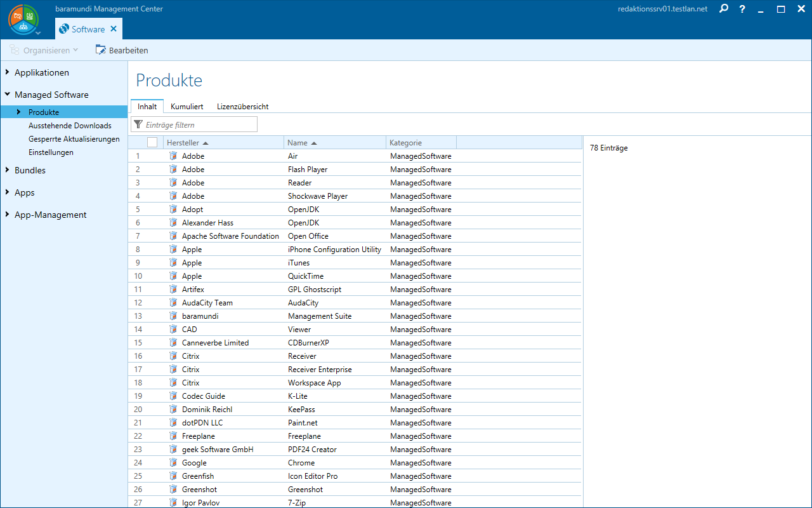
Task: Switch to the Lizenzübersicht tab
Action: click(242, 107)
